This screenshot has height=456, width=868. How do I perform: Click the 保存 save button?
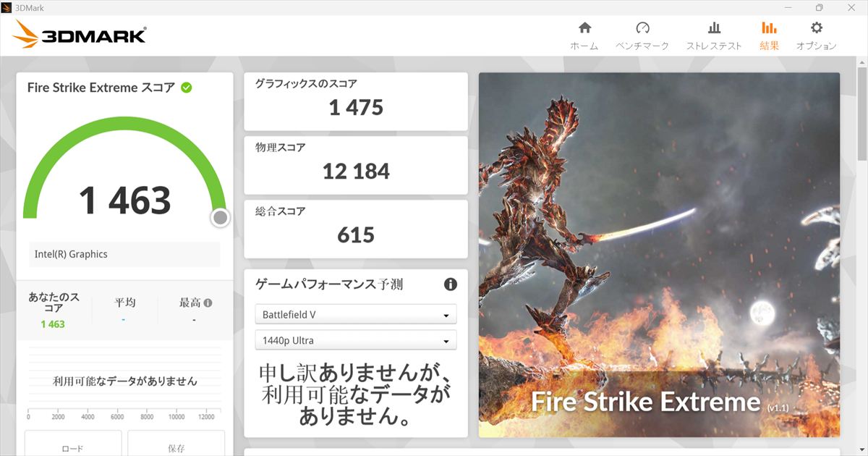tap(176, 443)
